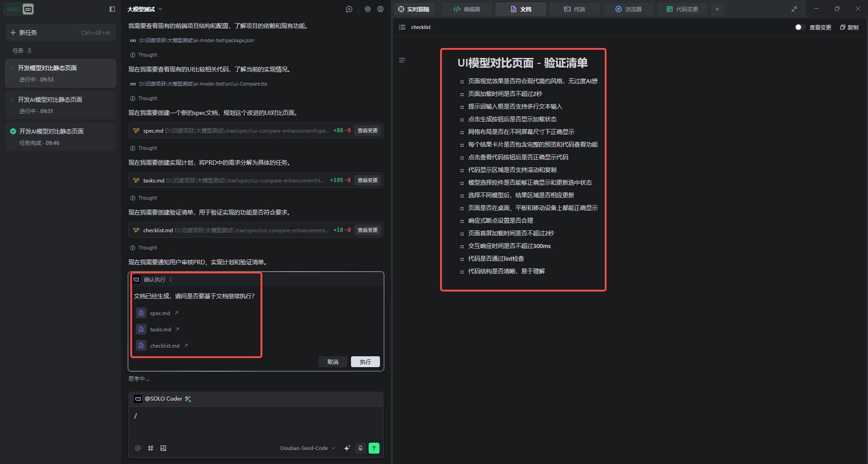
Task: Switch to the 编辑器 tab
Action: pyautogui.click(x=467, y=9)
